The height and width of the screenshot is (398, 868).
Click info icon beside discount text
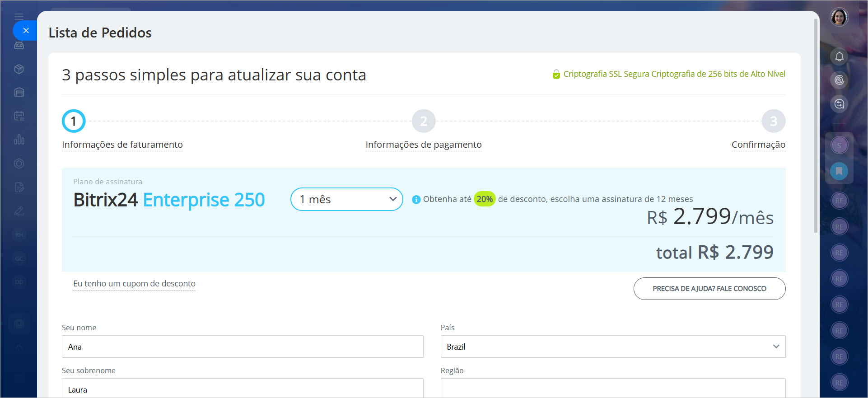pos(416,199)
